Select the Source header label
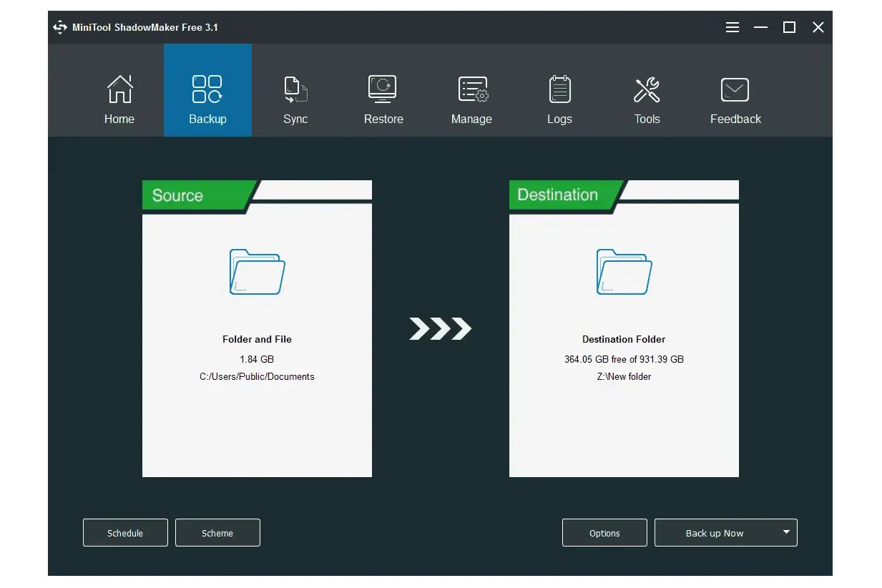882x588 pixels. pos(177,195)
